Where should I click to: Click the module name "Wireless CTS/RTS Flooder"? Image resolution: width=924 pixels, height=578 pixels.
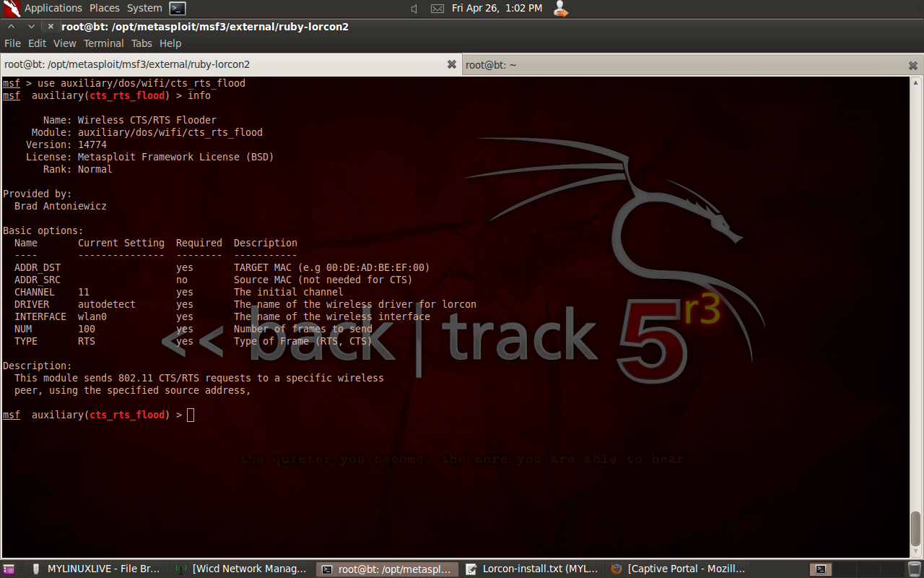147,120
